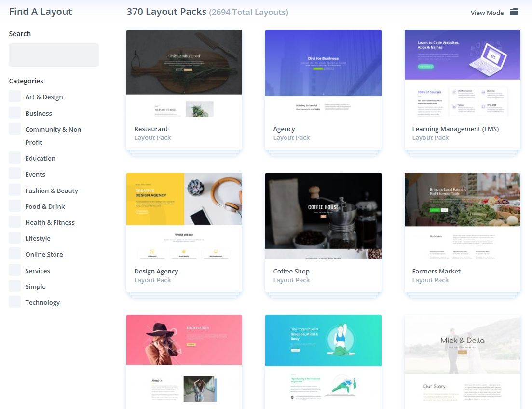Select the Lifestyle category label
532x409 pixels.
click(x=38, y=239)
